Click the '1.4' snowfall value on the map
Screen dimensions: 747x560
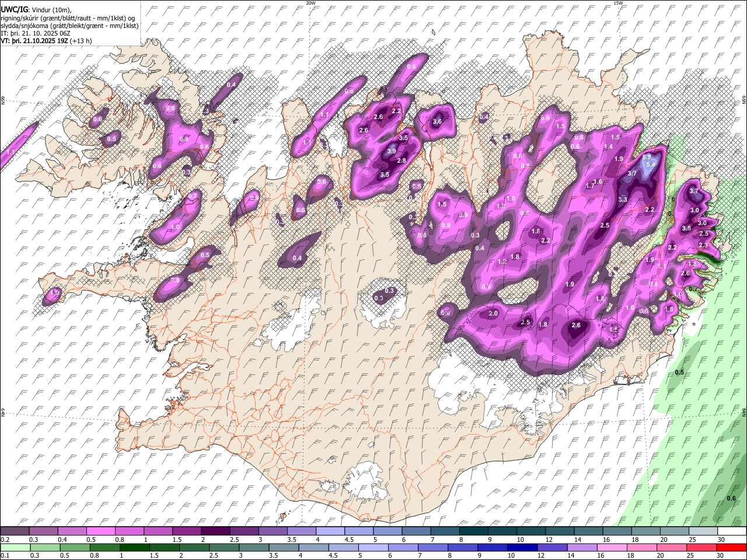pyautogui.click(x=609, y=146)
